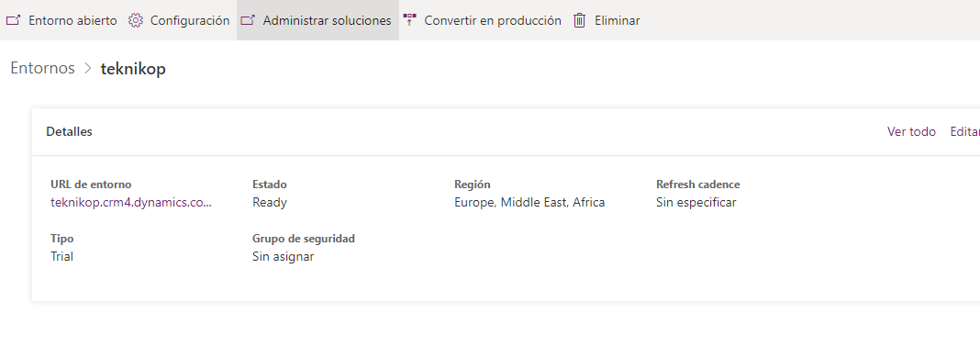
Task: Click the Administrar soluciones external link icon
Action: click(x=248, y=20)
